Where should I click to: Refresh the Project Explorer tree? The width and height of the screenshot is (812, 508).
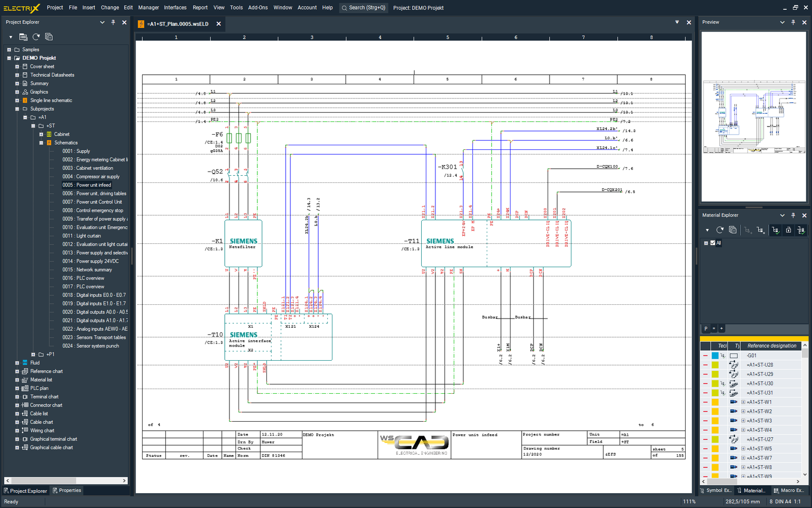point(36,37)
